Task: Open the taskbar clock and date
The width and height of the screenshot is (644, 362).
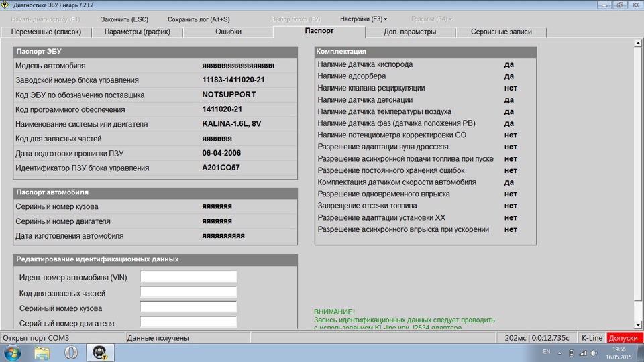Action: [619, 353]
